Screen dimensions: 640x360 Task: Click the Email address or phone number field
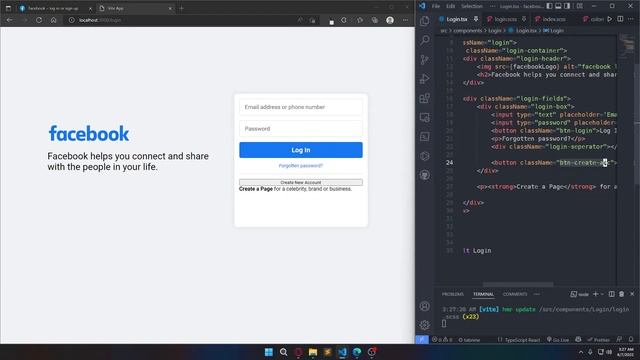click(301, 107)
